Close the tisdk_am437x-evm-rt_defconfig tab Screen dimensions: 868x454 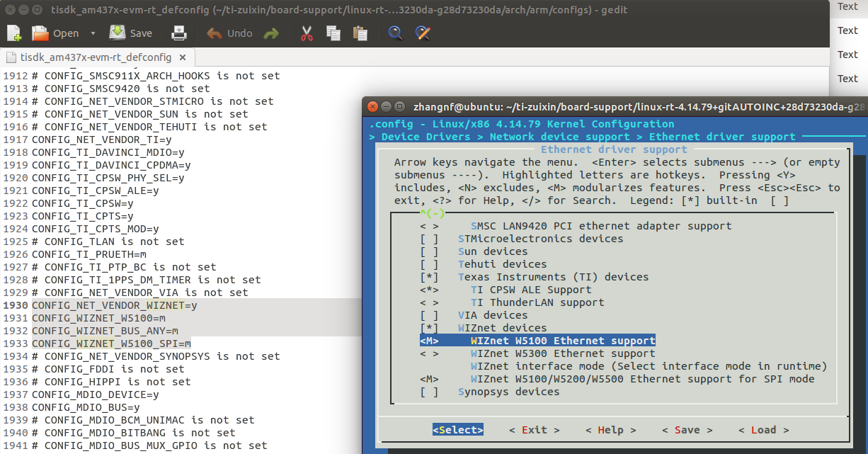click(183, 57)
